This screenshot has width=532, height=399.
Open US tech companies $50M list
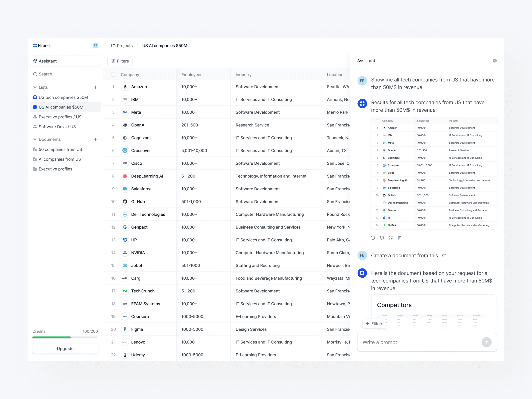click(63, 97)
